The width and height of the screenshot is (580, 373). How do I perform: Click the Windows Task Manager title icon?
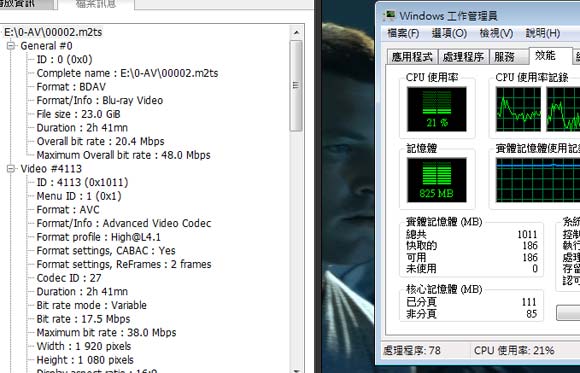coord(389,16)
